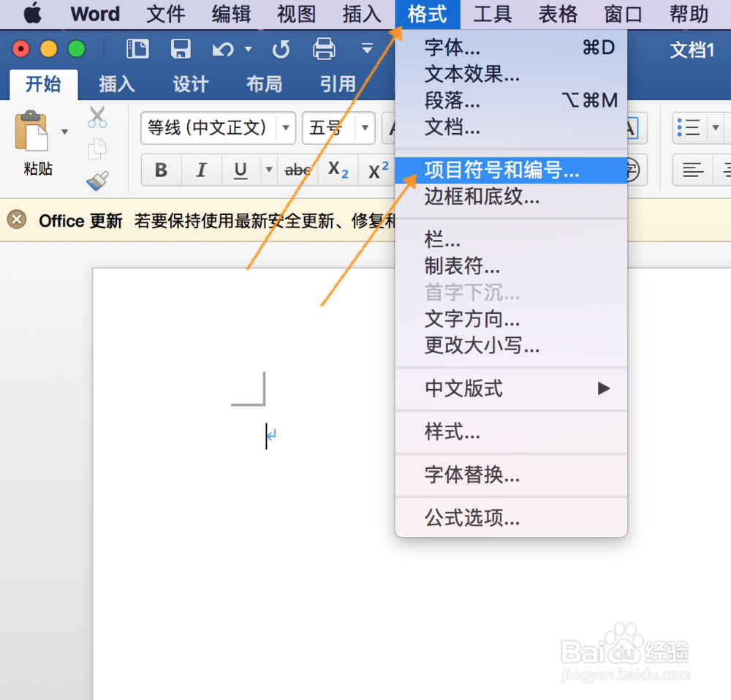This screenshot has height=700, width=731.
Task: Toggle italic formatting
Action: tap(201, 170)
